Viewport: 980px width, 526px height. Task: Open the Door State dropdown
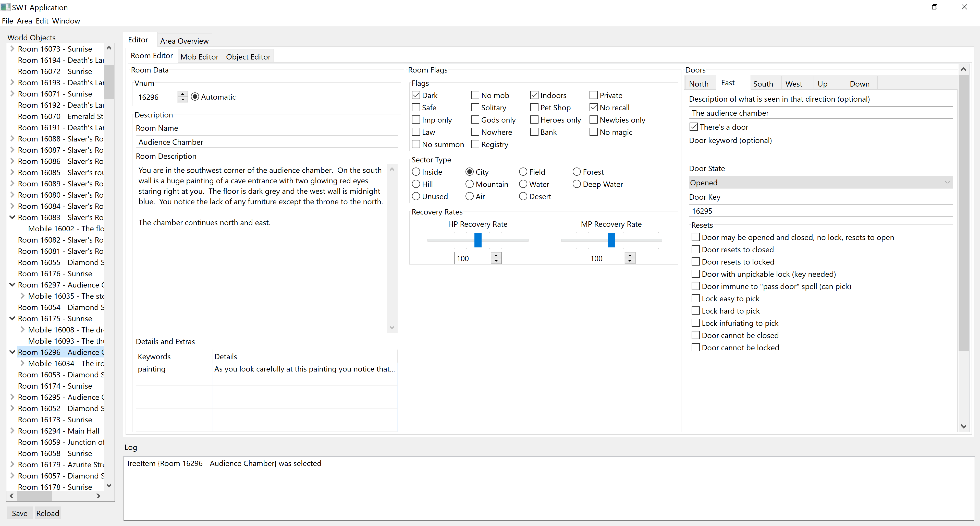pyautogui.click(x=820, y=183)
